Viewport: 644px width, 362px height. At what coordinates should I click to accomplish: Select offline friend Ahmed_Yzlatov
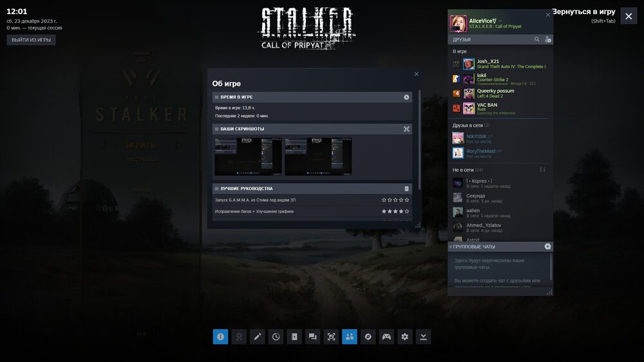(x=500, y=227)
